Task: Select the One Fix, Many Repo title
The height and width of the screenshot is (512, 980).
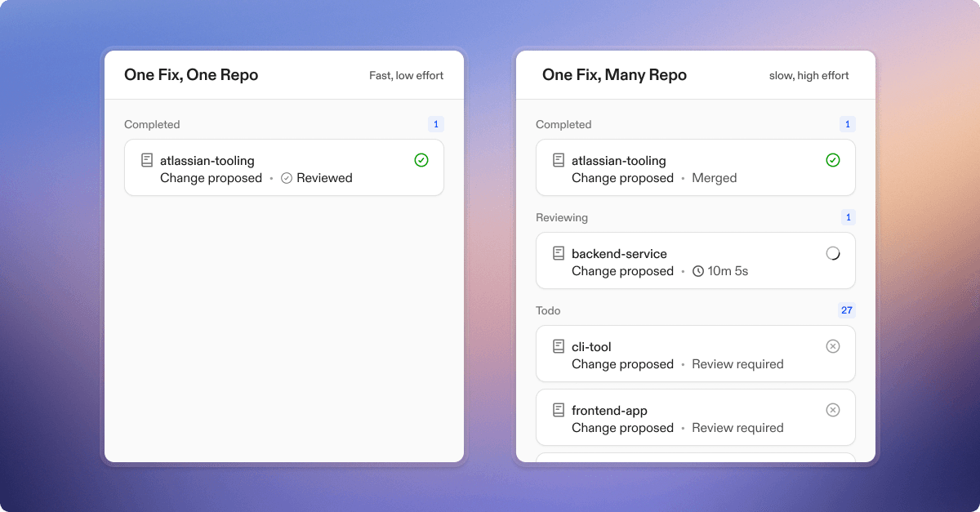Action: pos(614,75)
